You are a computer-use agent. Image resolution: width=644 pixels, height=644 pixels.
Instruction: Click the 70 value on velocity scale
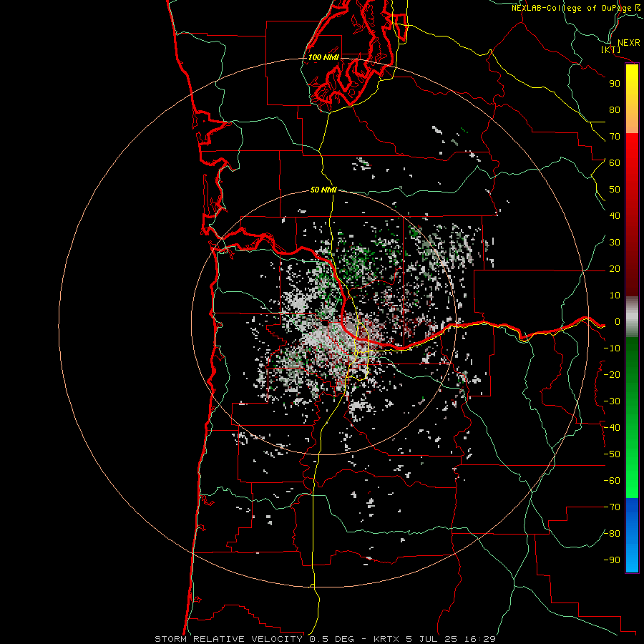coord(615,137)
